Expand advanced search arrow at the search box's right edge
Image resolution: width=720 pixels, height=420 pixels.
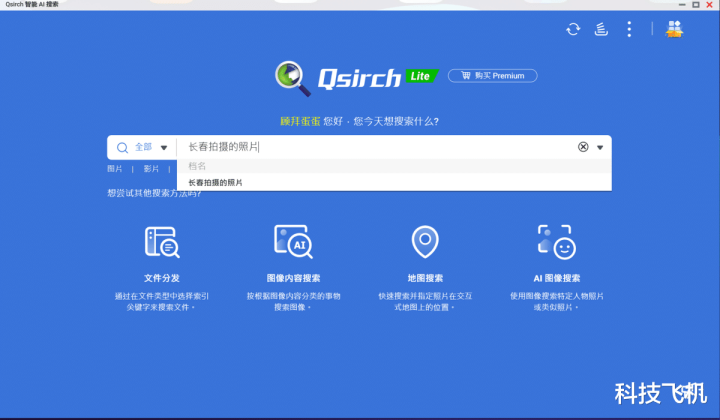tap(600, 147)
